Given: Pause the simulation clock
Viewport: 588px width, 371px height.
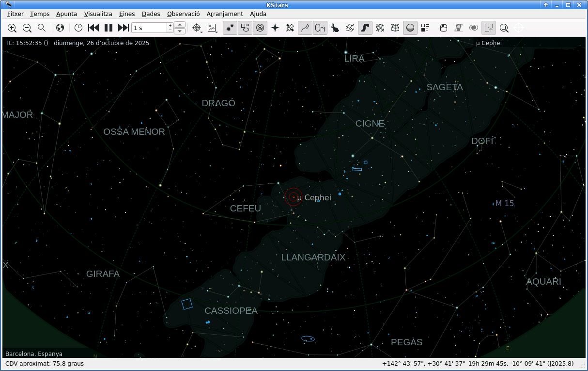Looking at the screenshot, I should (x=108, y=28).
